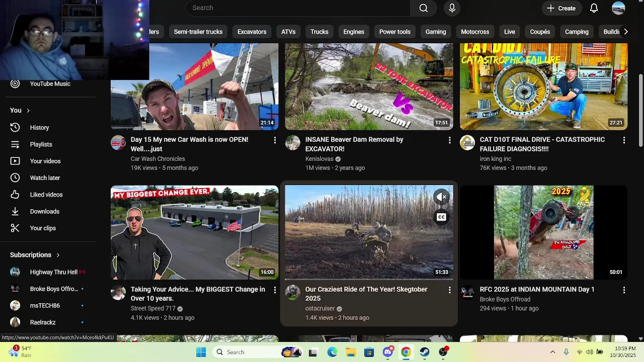Unmute the Skegtober preview video
The image size is (644, 362).
[441, 197]
